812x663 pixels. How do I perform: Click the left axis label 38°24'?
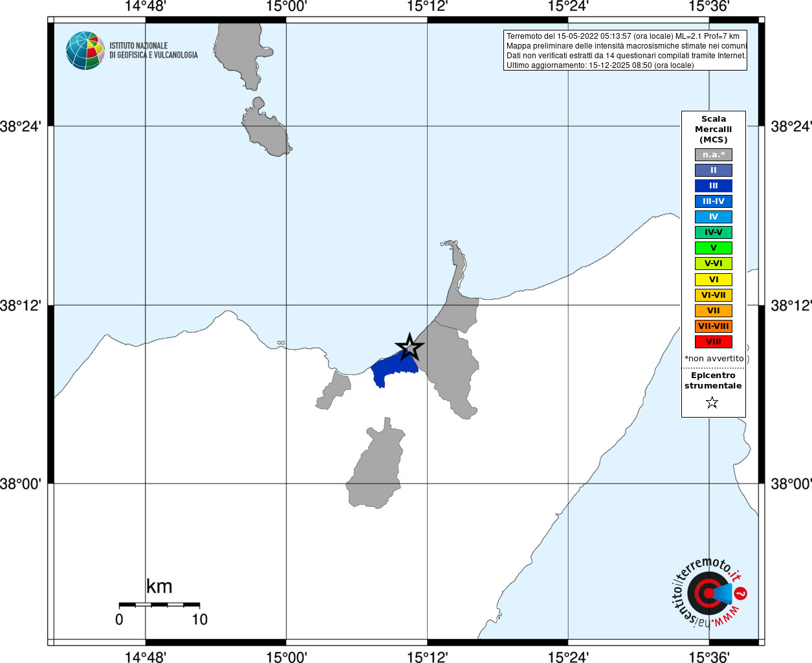coord(21,126)
